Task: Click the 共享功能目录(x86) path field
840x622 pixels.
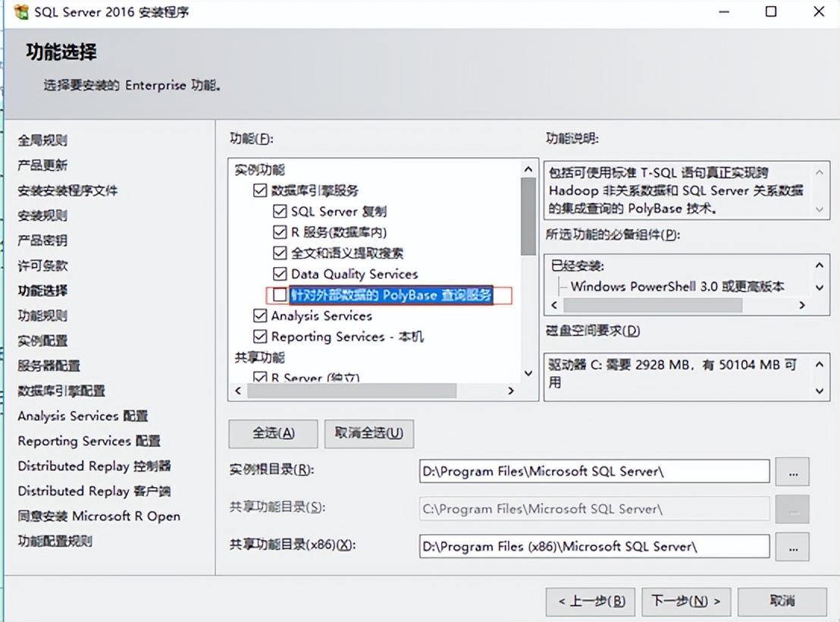Action: coord(594,546)
